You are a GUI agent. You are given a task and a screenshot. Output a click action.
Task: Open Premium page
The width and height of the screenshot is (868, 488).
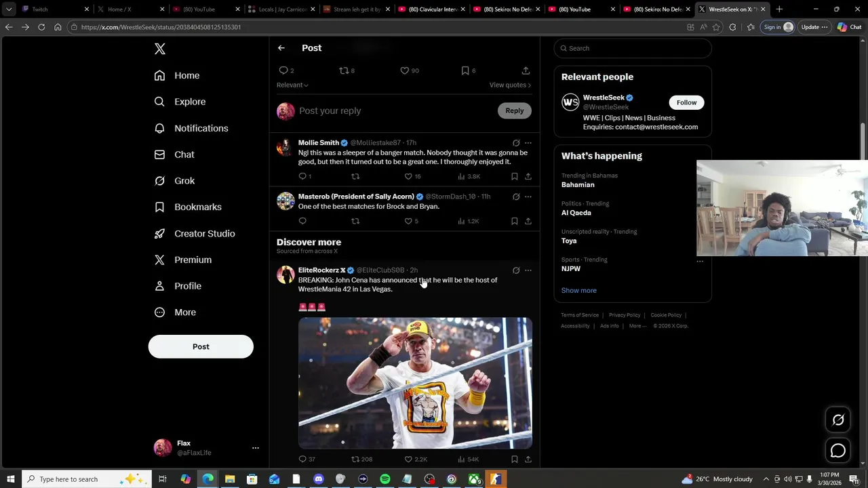(183, 260)
